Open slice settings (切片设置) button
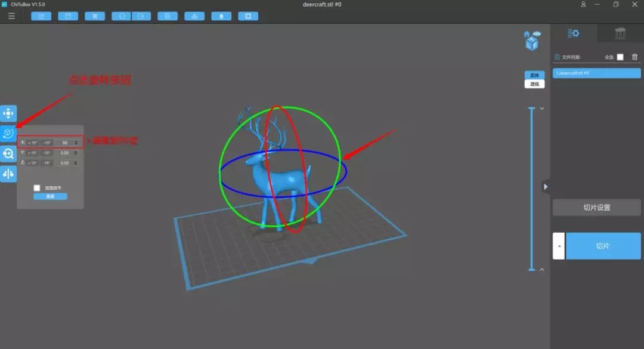Screen dimensions: 644x349 coord(596,208)
